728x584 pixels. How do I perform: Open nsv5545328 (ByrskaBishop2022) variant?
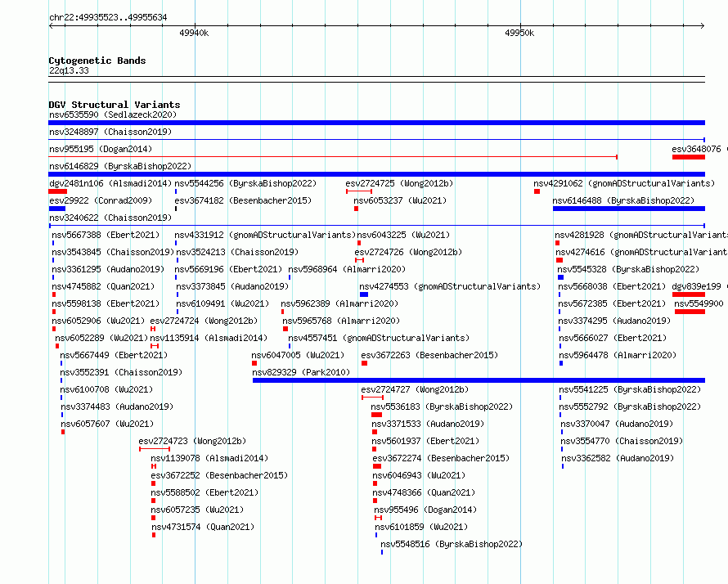pyautogui.click(x=628, y=269)
